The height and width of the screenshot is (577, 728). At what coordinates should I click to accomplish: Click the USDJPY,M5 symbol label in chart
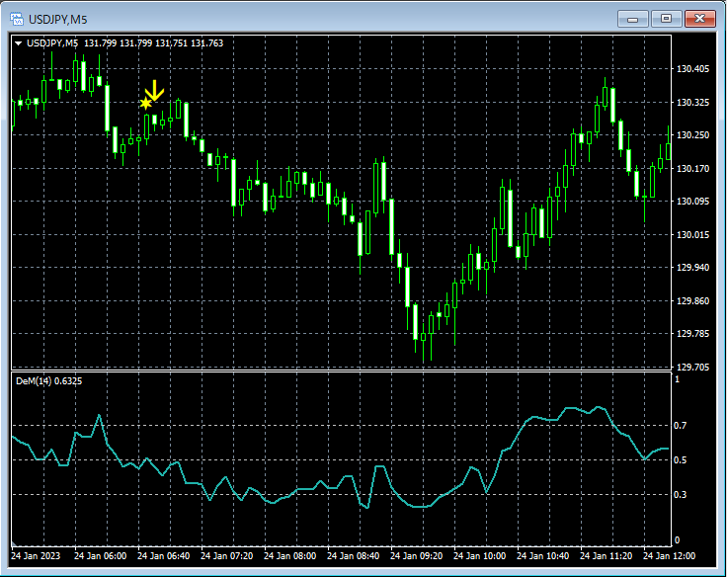(x=52, y=43)
